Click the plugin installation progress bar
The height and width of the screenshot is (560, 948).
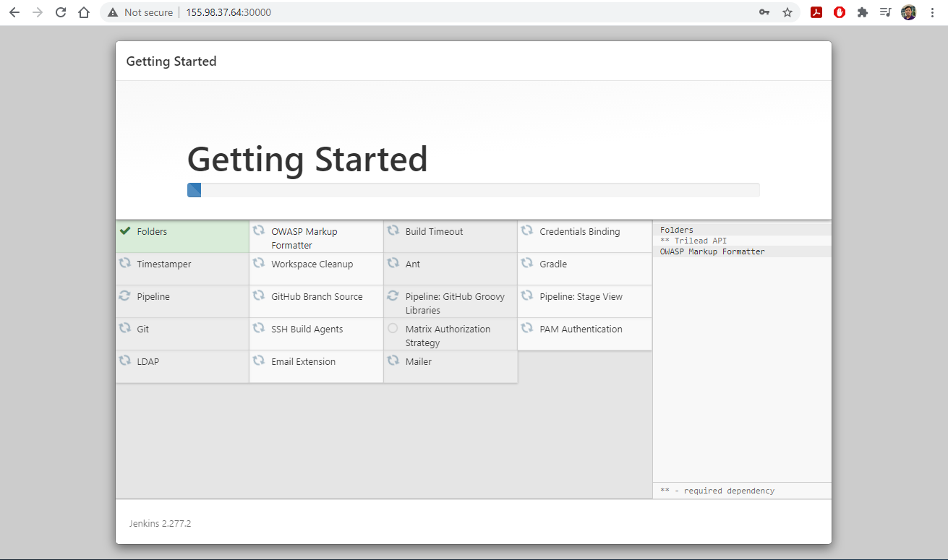tap(473, 190)
